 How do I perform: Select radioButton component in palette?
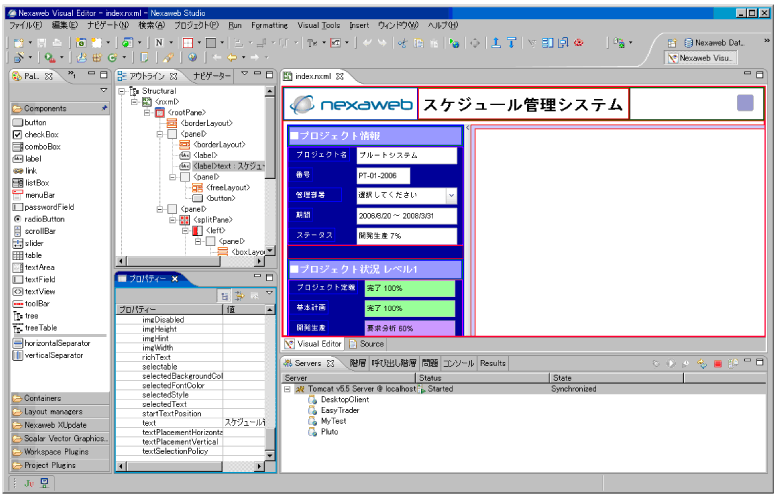coord(39,219)
